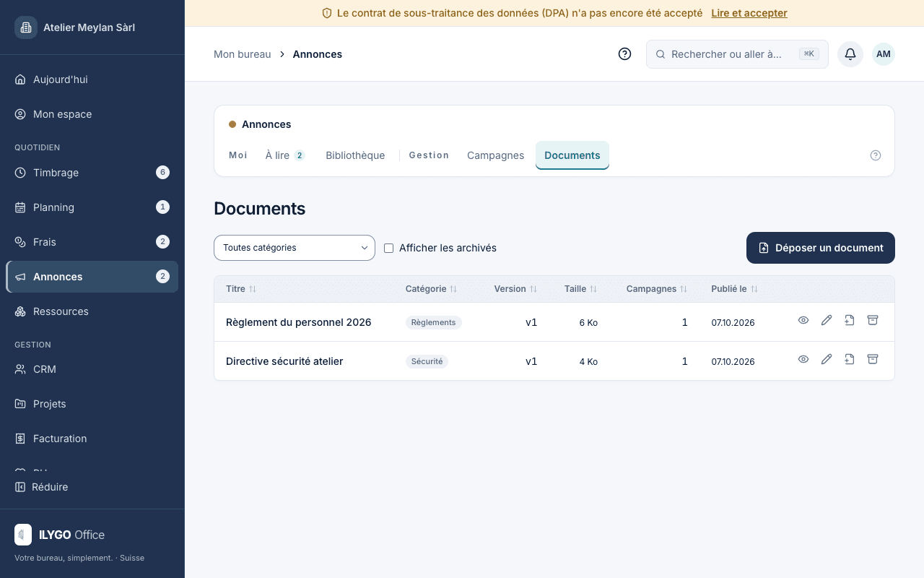Preview the Directive sécurité atelier document
Image resolution: width=924 pixels, height=578 pixels.
[x=803, y=359]
